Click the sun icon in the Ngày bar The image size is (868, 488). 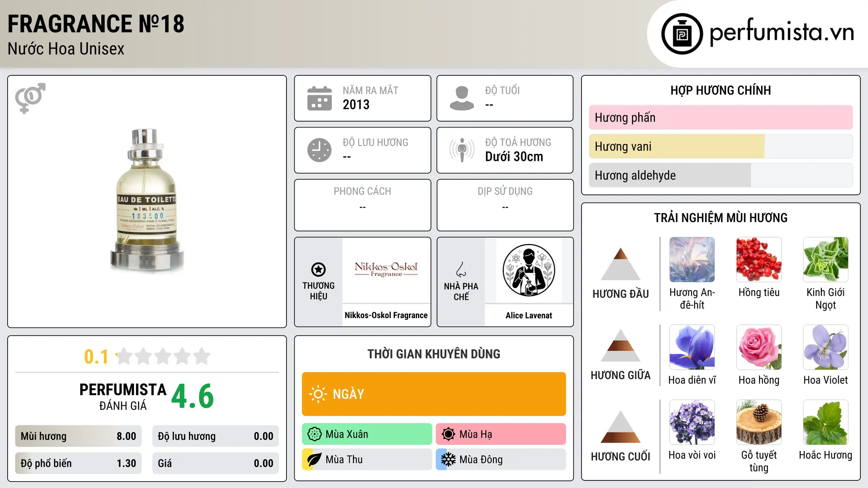coord(318,394)
